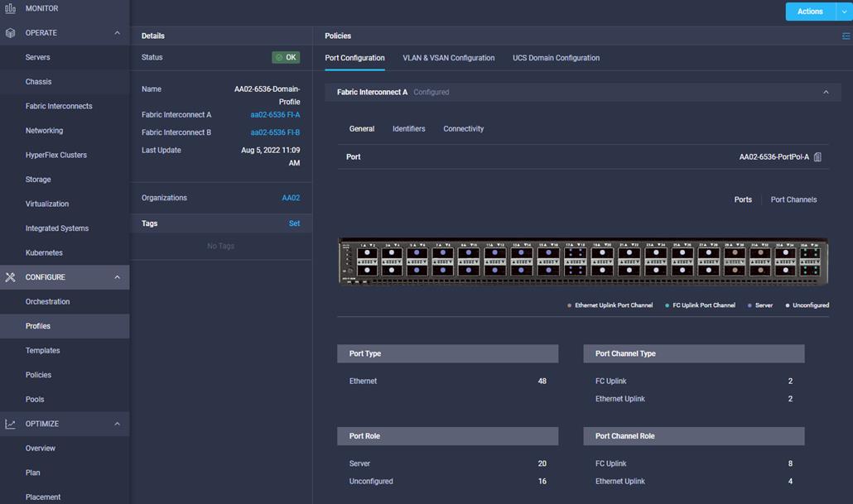This screenshot has width=853, height=504.
Task: Open Kubernetes in the sidebar
Action: [44, 252]
